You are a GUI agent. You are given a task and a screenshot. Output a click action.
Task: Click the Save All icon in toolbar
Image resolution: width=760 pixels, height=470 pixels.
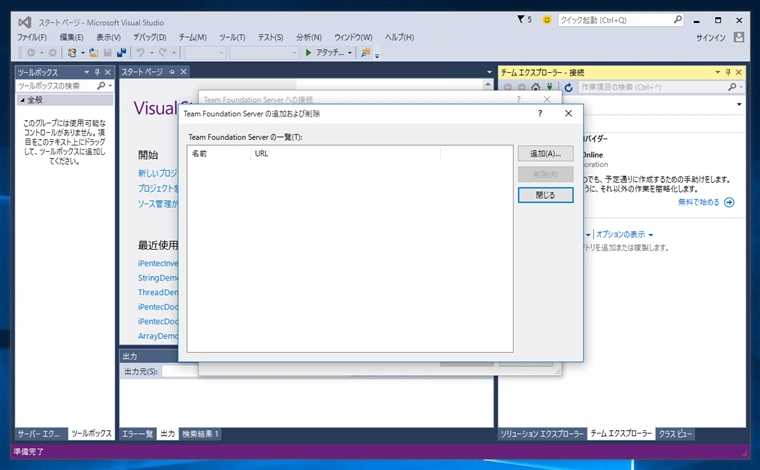(121, 52)
